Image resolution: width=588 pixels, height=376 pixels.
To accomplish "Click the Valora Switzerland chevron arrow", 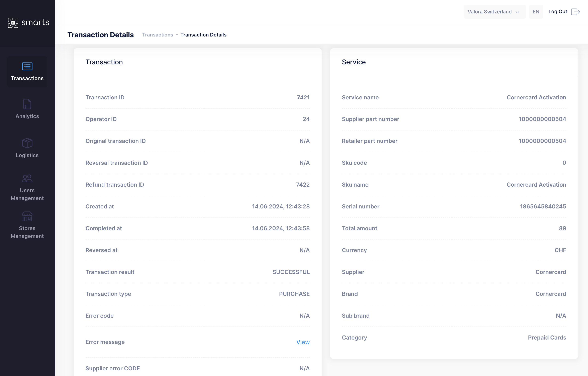I will 517,12.
